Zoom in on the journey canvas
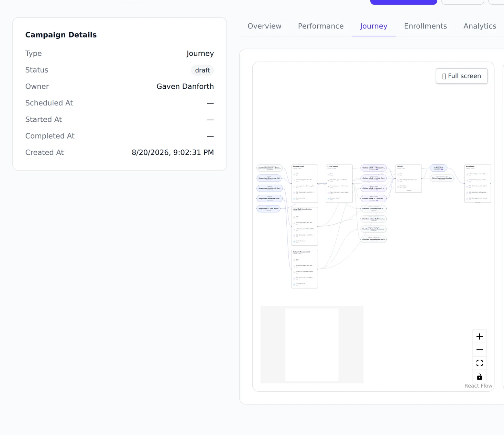The width and height of the screenshot is (504, 435). tap(480, 336)
